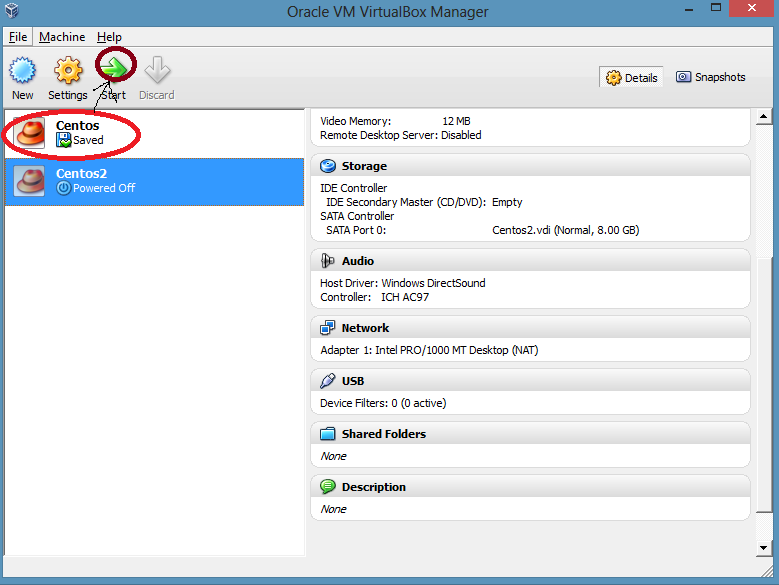Open the Shared Folders section header

(530, 434)
